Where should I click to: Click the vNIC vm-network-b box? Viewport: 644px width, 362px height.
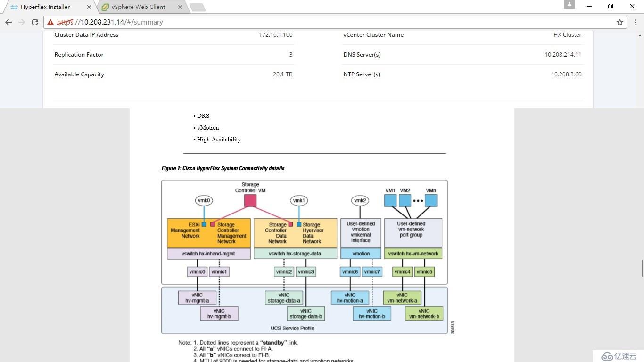[x=424, y=313]
